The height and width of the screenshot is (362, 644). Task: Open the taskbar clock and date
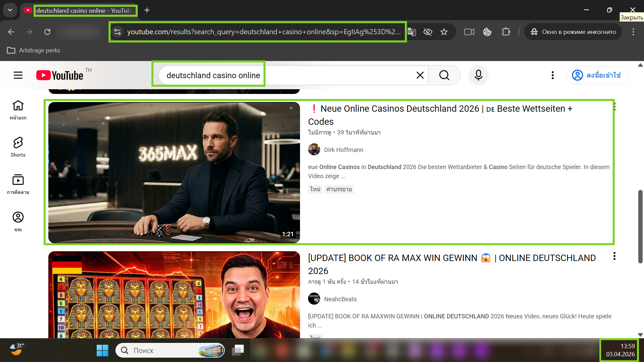pyautogui.click(x=620, y=350)
